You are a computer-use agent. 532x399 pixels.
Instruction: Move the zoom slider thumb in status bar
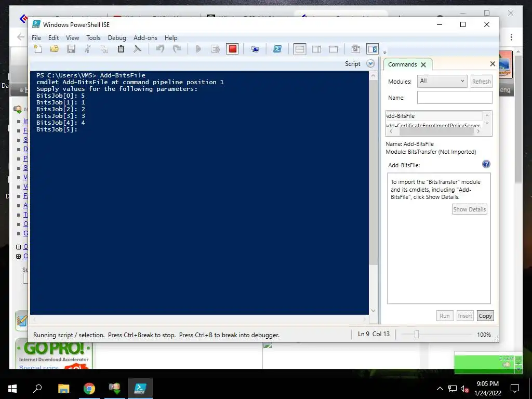[x=416, y=335]
